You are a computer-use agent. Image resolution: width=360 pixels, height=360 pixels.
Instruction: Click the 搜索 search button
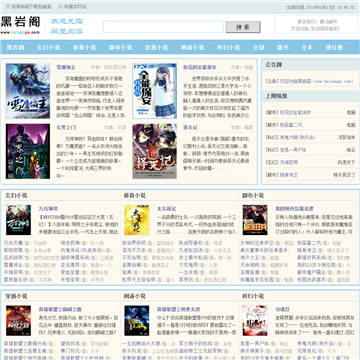tap(243, 27)
